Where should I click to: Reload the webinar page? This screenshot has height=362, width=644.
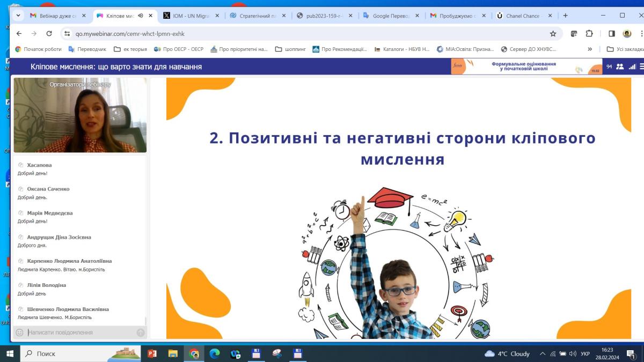tap(49, 33)
